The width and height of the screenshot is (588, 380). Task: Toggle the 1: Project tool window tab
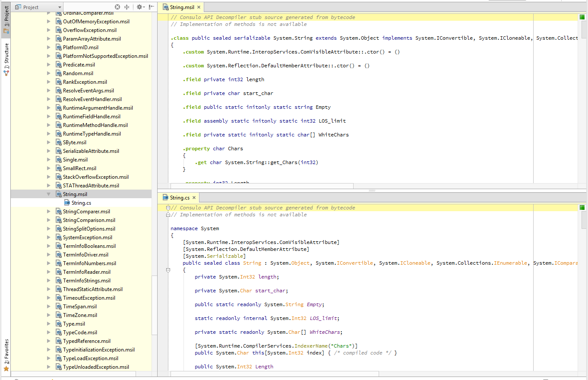coord(6,19)
